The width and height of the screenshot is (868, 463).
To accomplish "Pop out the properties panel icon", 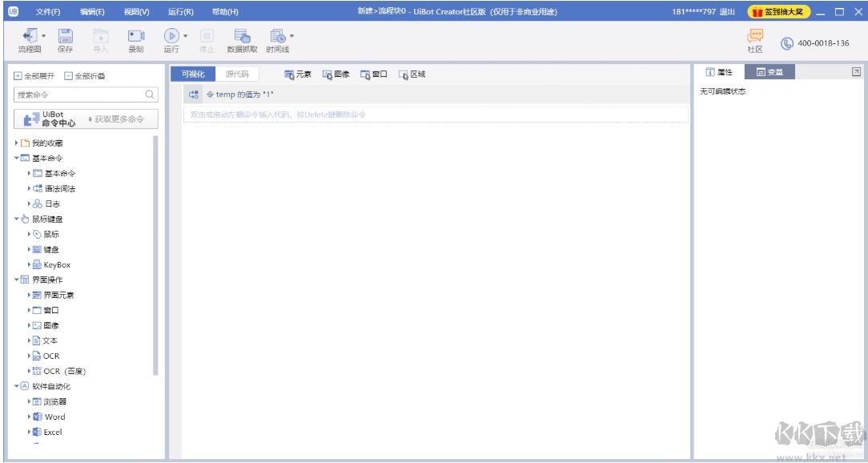I will coord(856,71).
